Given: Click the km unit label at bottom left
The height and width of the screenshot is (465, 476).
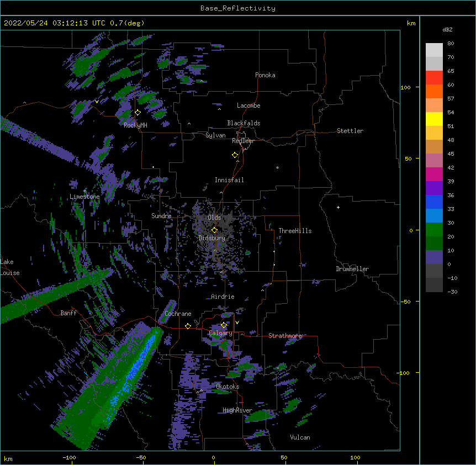Looking at the screenshot, I should click(8, 458).
